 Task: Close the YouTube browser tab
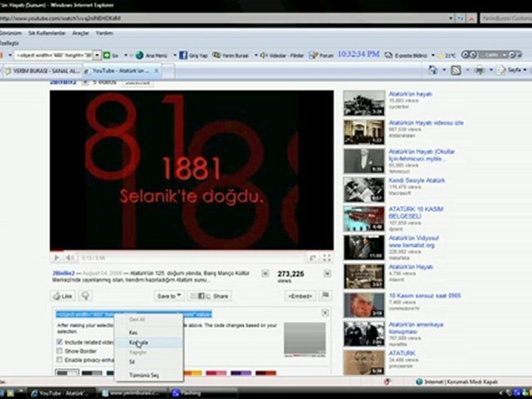pos(156,70)
